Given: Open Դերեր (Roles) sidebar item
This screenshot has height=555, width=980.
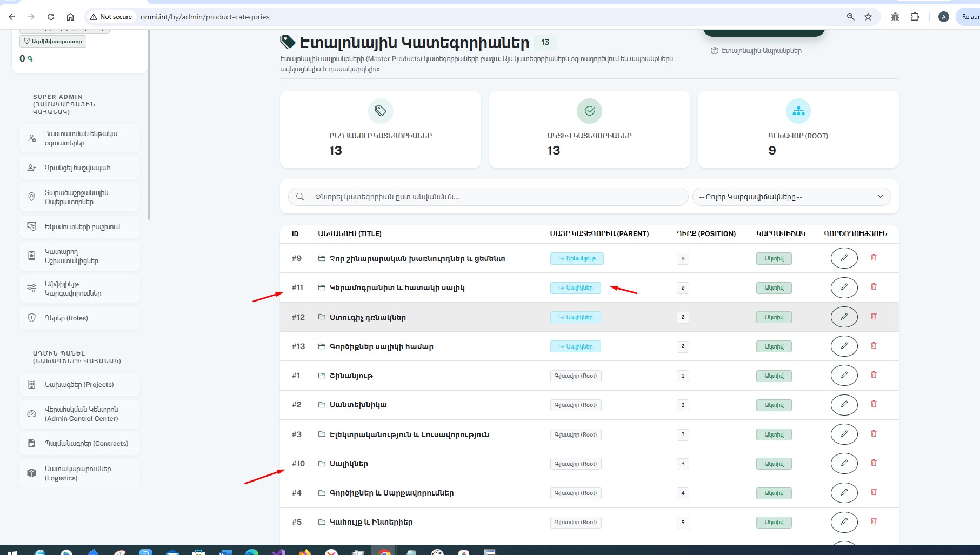Looking at the screenshot, I should (x=79, y=318).
